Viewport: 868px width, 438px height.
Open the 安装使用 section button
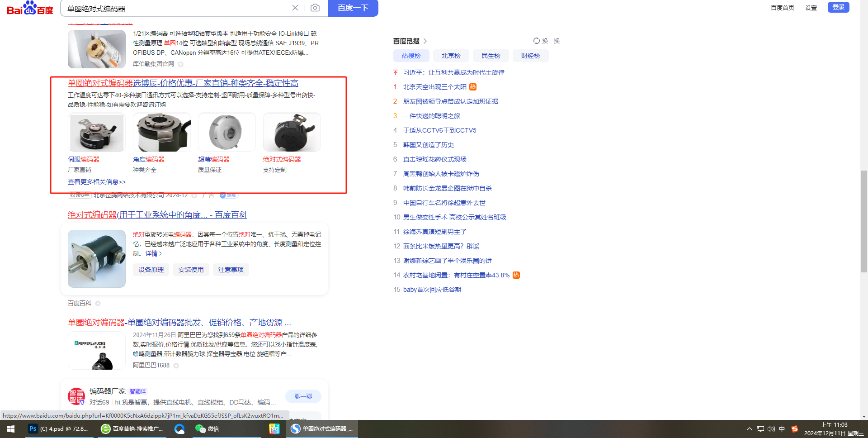tap(191, 270)
